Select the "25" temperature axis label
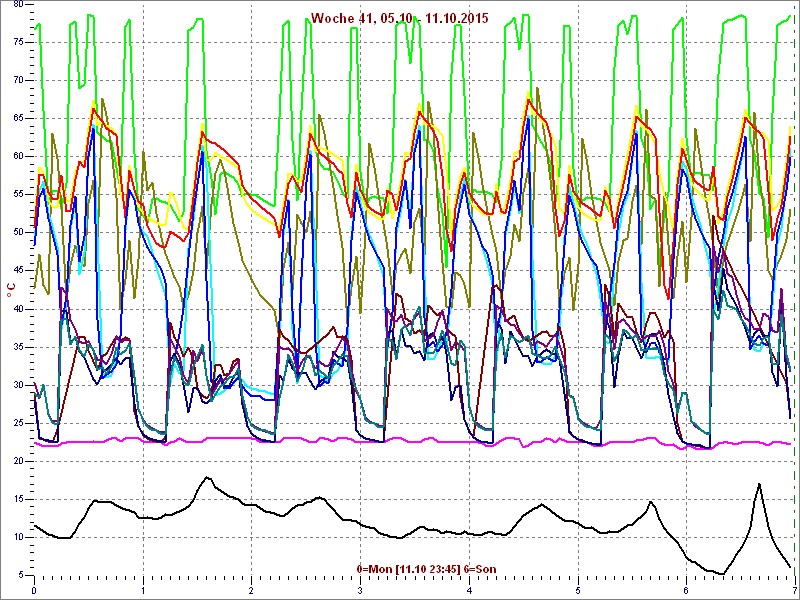Screen dimensions: 800x600 18,423
